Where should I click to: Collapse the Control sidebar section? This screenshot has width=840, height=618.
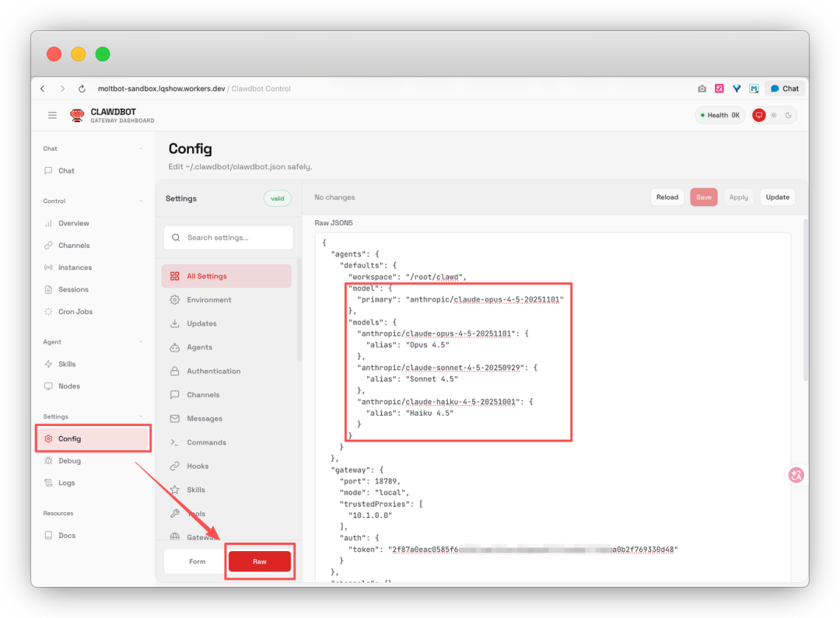coord(141,201)
